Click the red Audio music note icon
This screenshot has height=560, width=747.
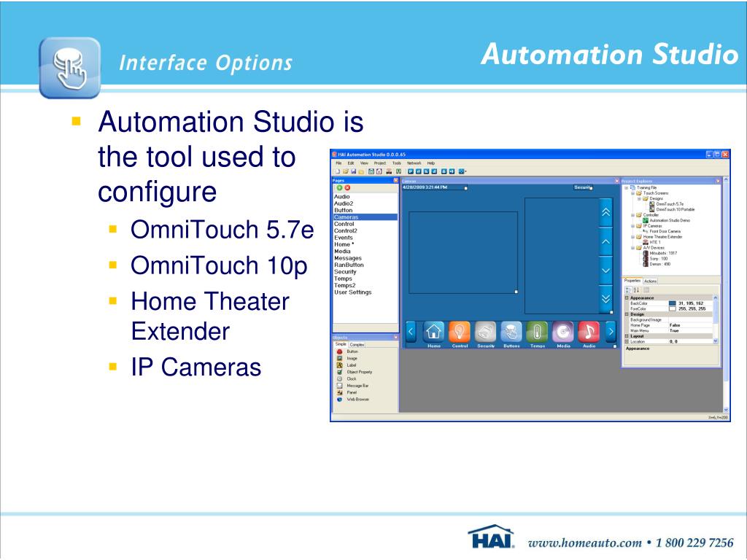(x=589, y=332)
